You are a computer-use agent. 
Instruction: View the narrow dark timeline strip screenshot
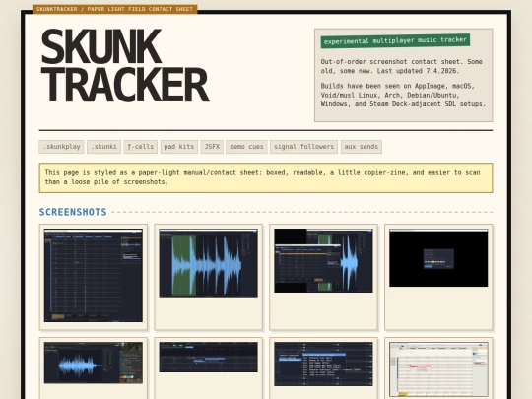[208, 358]
